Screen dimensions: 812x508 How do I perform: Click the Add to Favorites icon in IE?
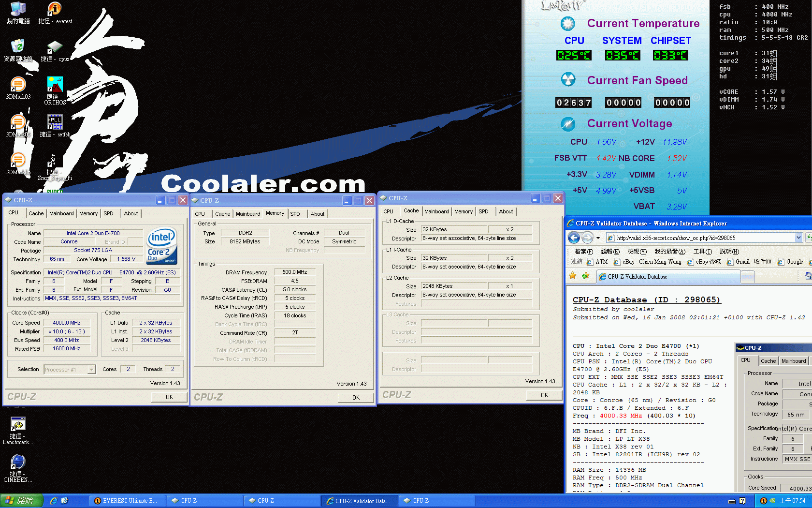(x=586, y=276)
